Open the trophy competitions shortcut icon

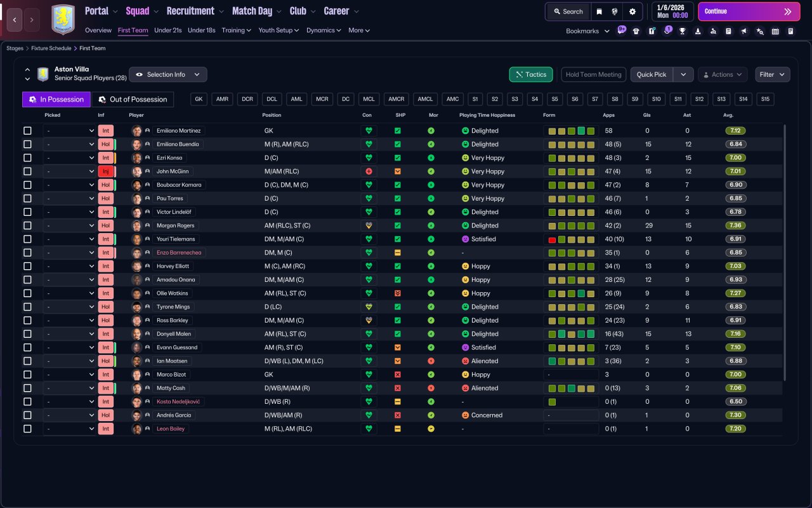point(683,31)
